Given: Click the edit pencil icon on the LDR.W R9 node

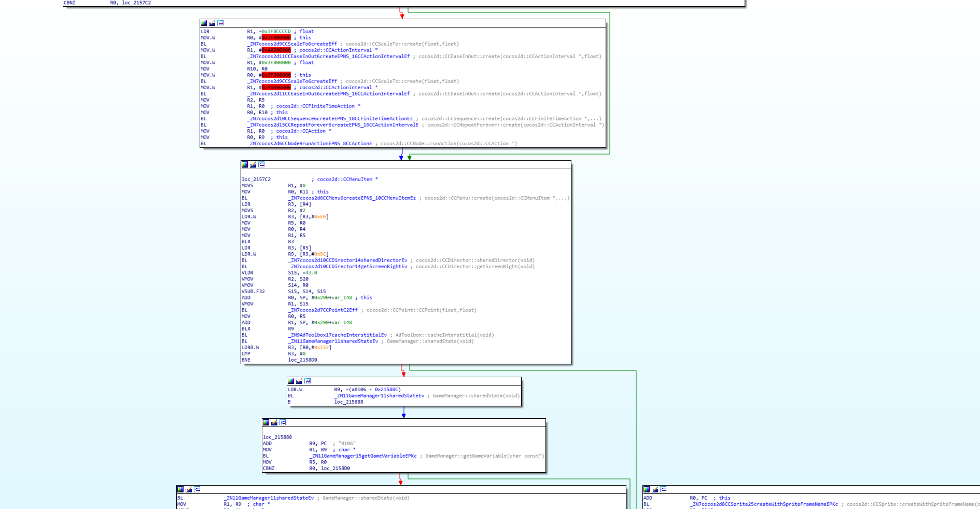Looking at the screenshot, I should click(x=299, y=381).
